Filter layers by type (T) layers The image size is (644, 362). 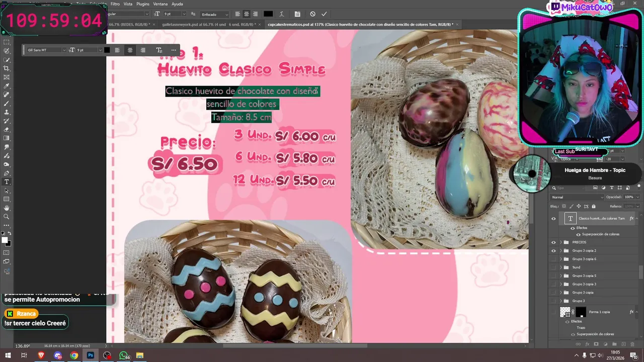612,188
